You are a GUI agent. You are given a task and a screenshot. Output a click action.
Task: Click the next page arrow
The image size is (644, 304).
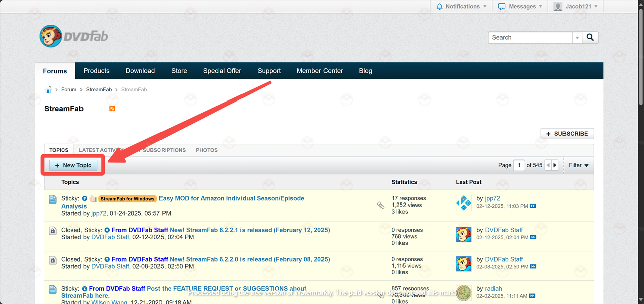555,165
